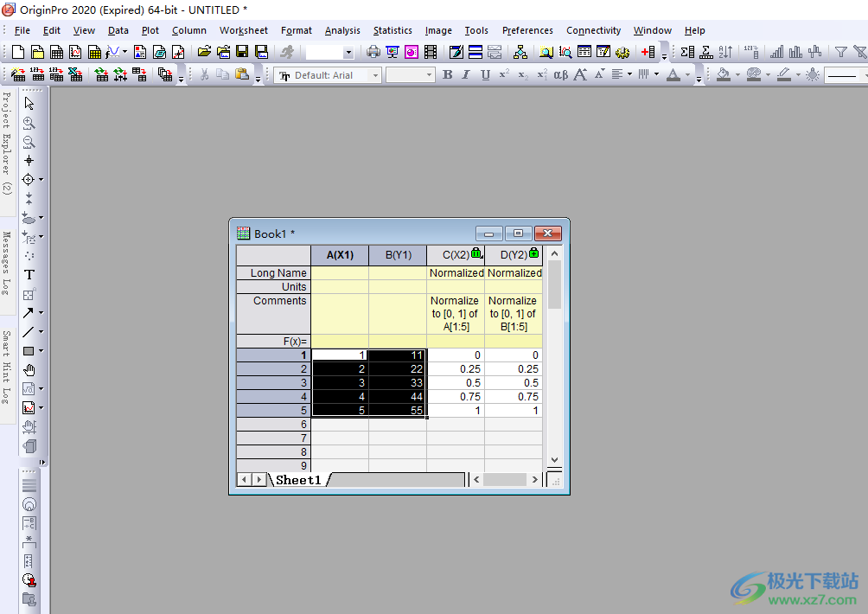868x614 pixels.
Task: Click the Sort ascending-descending icon
Action: (x=725, y=53)
